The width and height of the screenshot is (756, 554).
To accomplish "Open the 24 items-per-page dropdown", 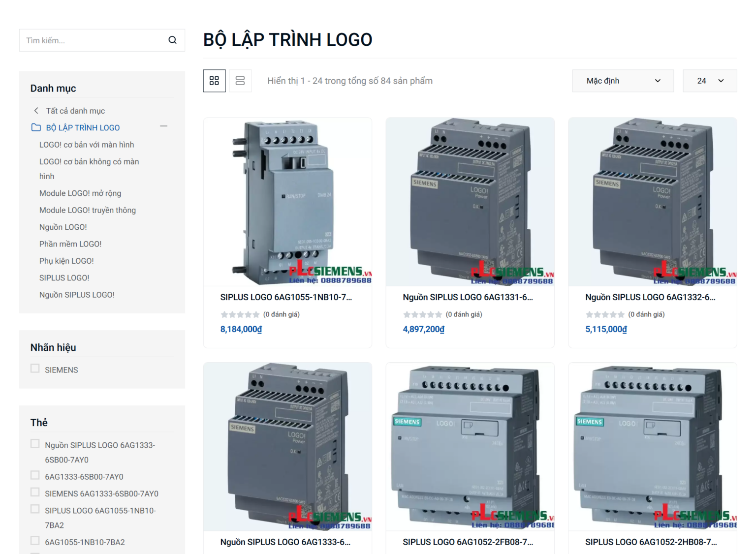I will click(709, 81).
